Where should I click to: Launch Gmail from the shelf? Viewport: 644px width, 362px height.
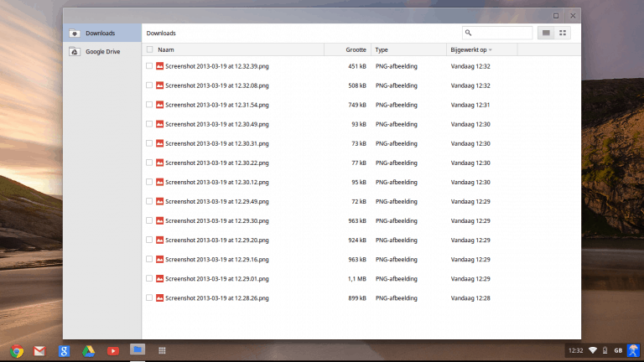coord(39,351)
